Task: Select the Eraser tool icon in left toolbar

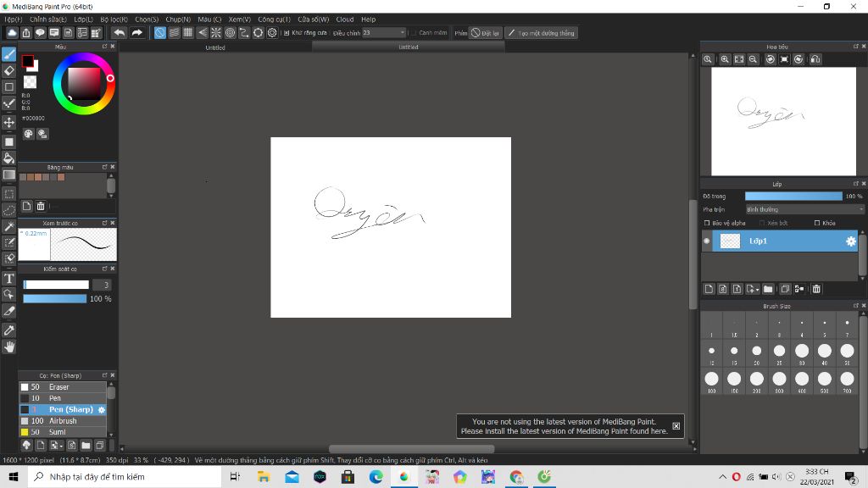Action: tap(8, 71)
